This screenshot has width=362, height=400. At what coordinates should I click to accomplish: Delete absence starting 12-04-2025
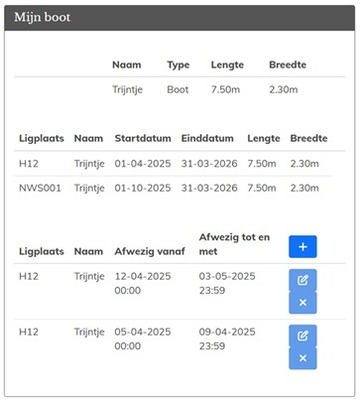point(303,303)
